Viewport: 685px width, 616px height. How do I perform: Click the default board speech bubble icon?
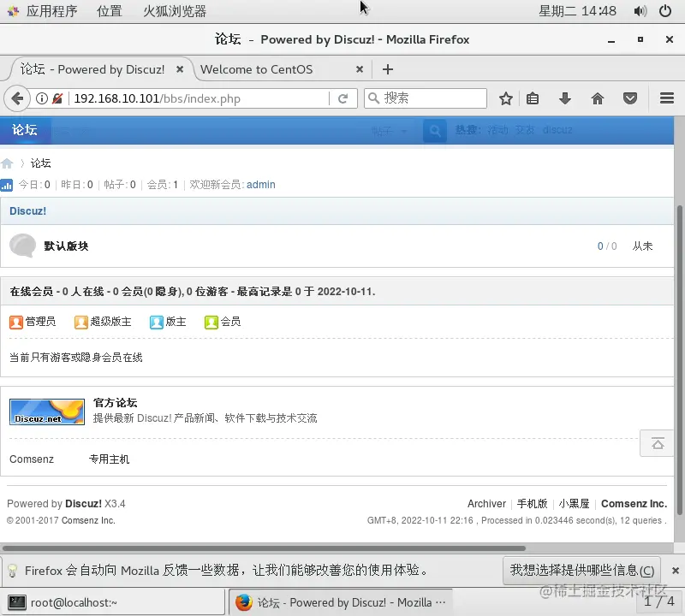23,246
